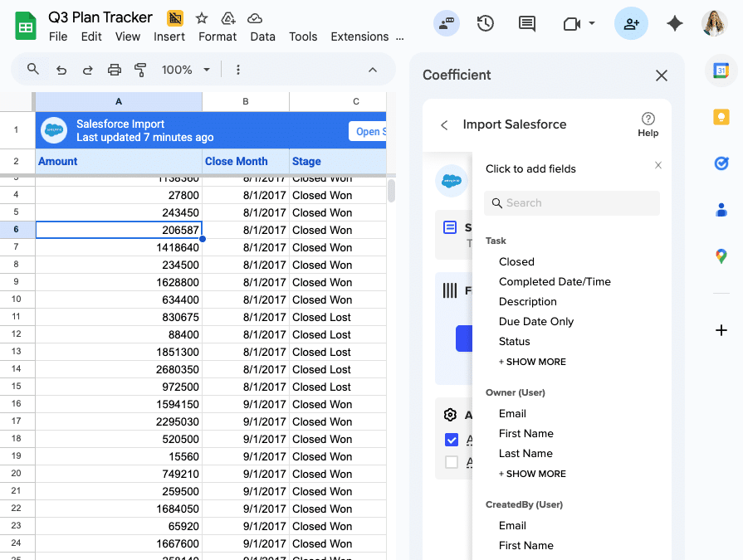Add the Owner (User) Email field
The height and width of the screenshot is (560, 743).
512,414
